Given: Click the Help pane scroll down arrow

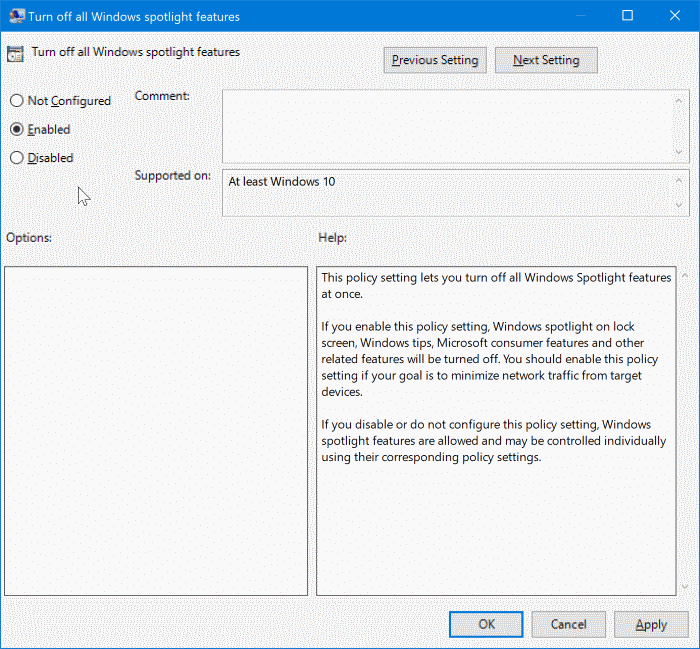Looking at the screenshot, I should coord(685,587).
